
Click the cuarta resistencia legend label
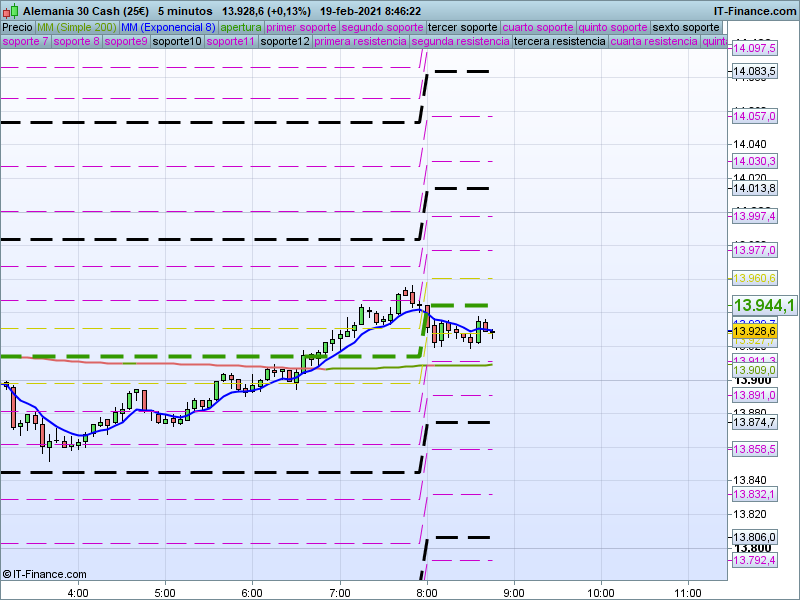point(654,41)
